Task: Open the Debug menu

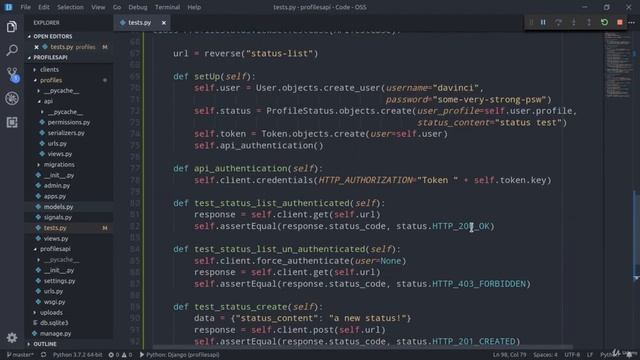Action: [138, 7]
